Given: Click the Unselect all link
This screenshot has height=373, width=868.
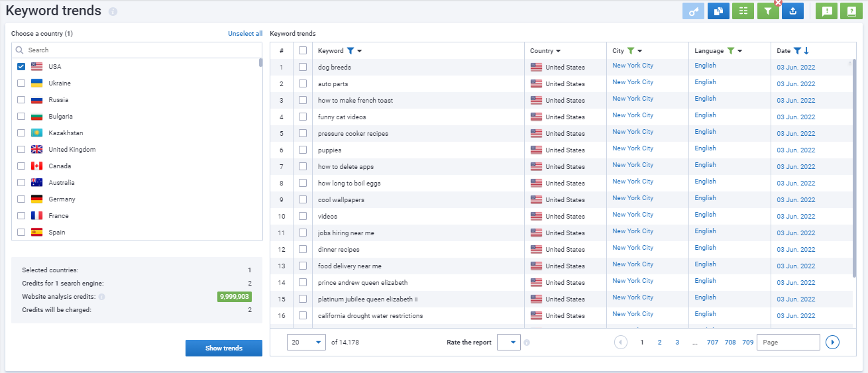Looking at the screenshot, I should [x=245, y=34].
